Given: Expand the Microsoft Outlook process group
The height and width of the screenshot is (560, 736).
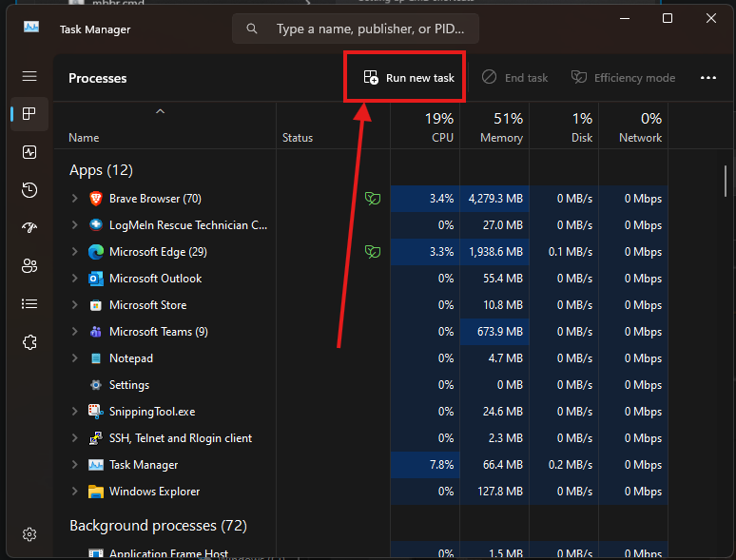Looking at the screenshot, I should click(x=74, y=279).
